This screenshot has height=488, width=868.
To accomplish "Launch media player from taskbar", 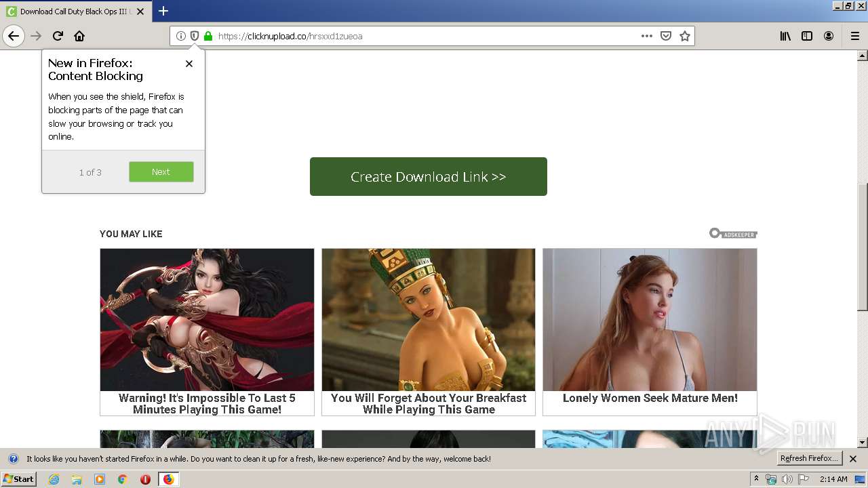I will [x=100, y=479].
